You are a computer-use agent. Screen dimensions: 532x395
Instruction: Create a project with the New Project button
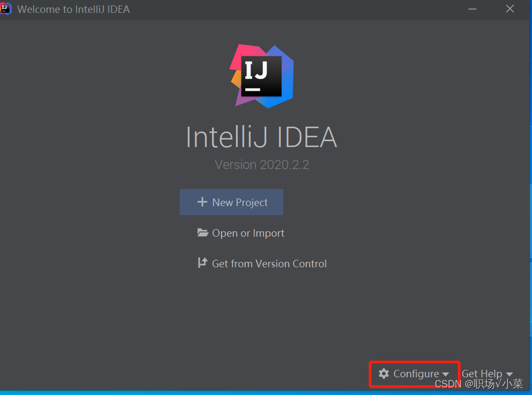231,202
